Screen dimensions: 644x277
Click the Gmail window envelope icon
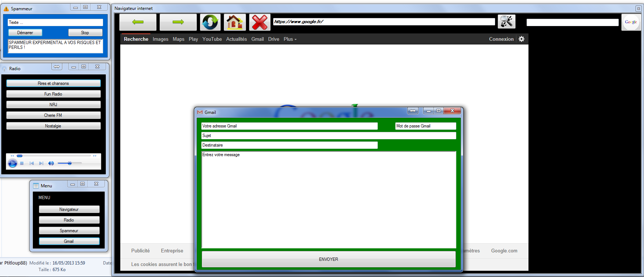pyautogui.click(x=200, y=112)
